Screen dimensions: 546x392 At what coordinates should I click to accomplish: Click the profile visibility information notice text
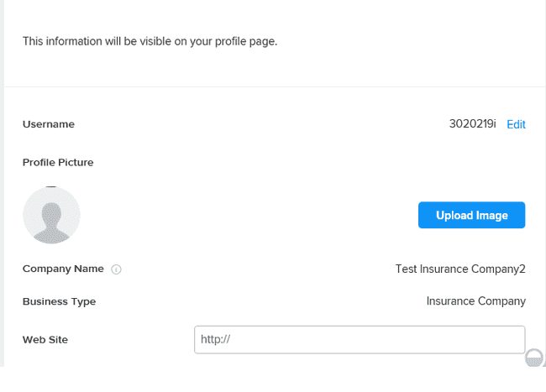[150, 41]
